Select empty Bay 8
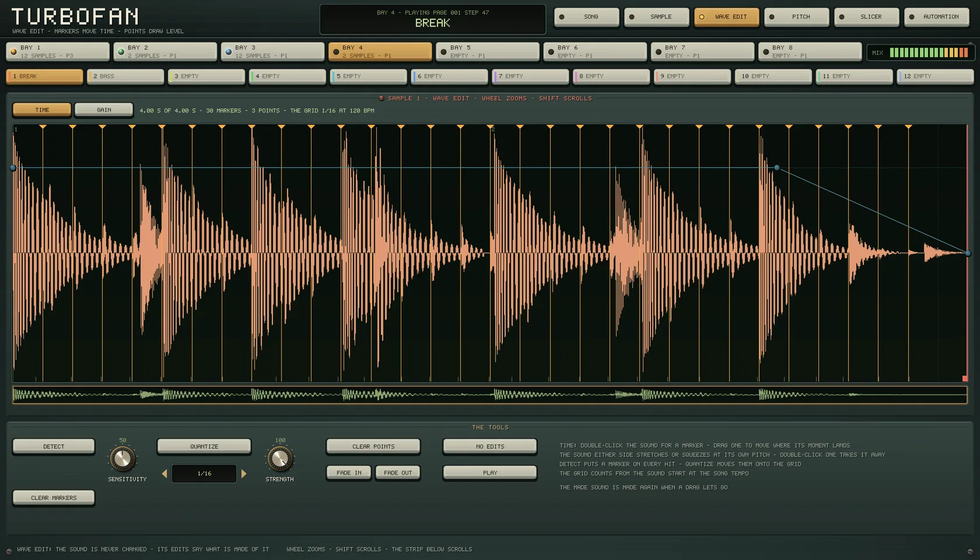This screenshot has height=560, width=980. pyautogui.click(x=810, y=51)
